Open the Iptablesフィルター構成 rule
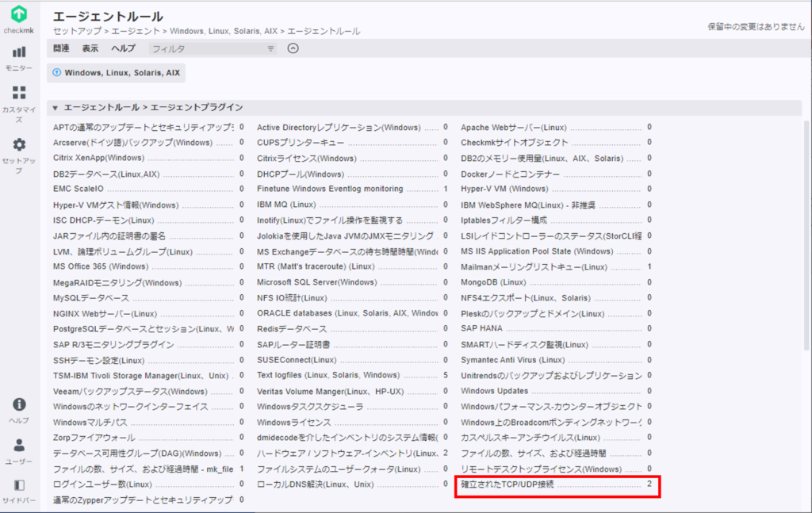The image size is (812, 513). pyautogui.click(x=504, y=220)
